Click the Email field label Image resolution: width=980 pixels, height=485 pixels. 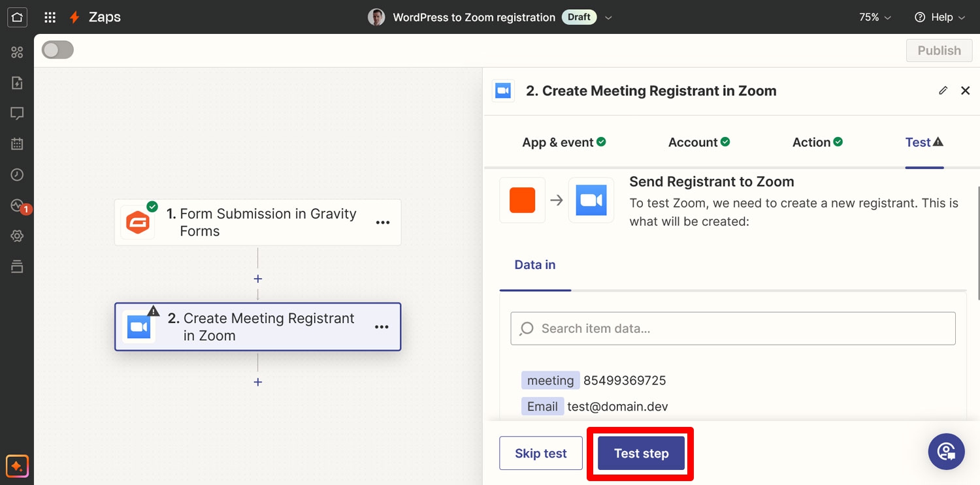point(542,407)
